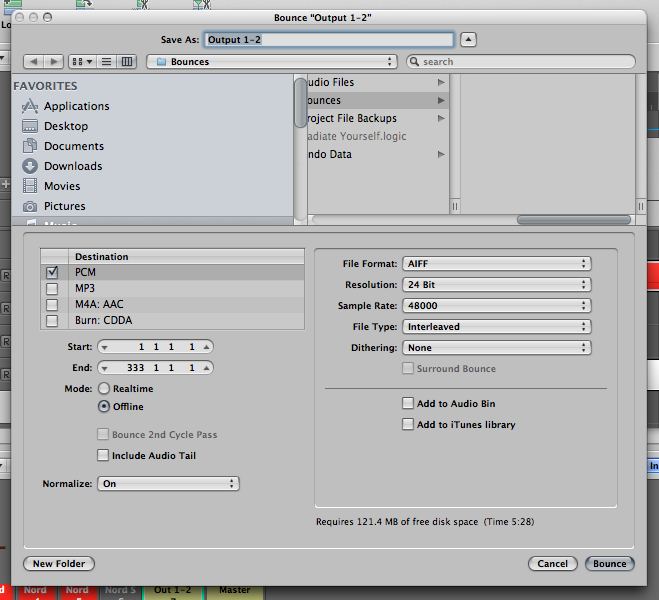The height and width of the screenshot is (600, 659).
Task: Check Add to iTunes library
Action: (407, 425)
